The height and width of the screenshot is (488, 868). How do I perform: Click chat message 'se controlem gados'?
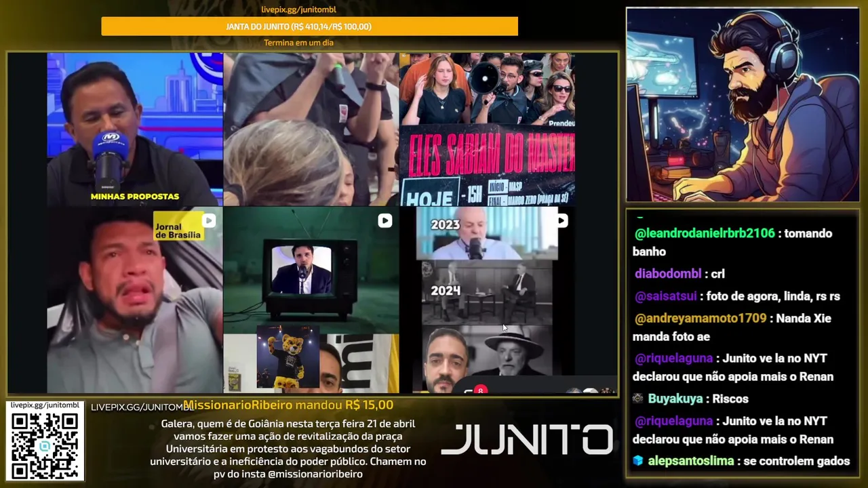[797, 461]
